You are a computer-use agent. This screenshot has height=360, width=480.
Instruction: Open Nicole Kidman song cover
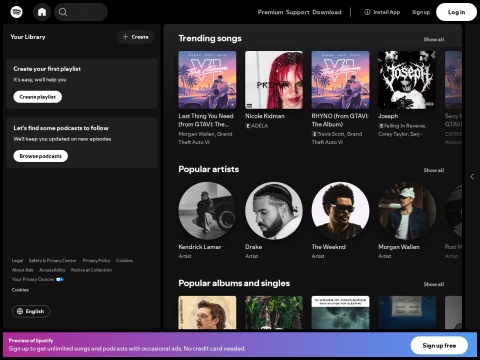274,80
